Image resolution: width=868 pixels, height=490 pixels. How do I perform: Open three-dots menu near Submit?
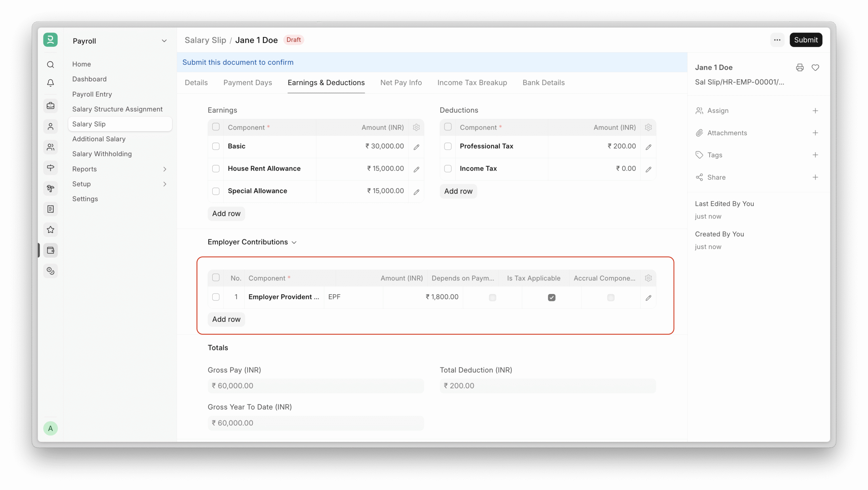777,40
